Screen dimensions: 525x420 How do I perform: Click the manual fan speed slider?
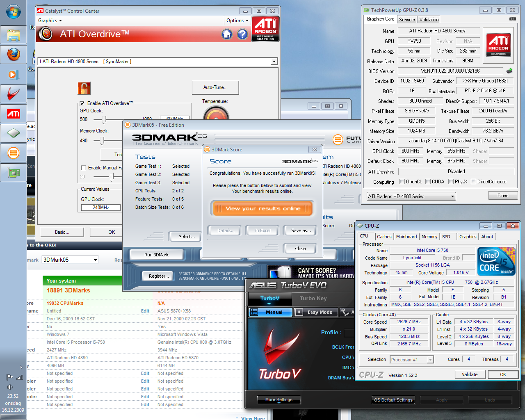pyautogui.click(x=111, y=176)
